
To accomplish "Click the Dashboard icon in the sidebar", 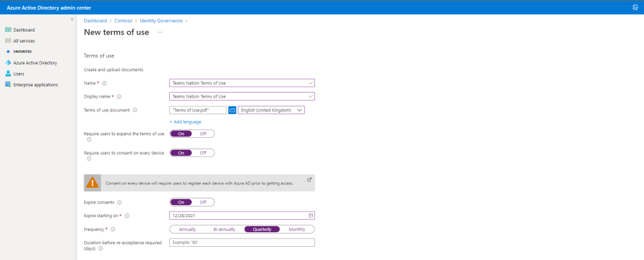I will [x=8, y=30].
